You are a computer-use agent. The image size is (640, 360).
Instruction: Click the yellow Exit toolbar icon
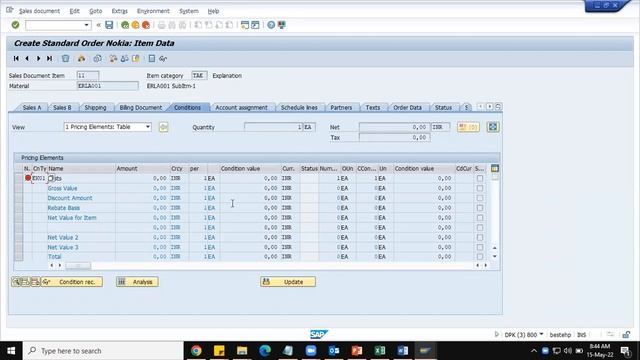point(135,25)
